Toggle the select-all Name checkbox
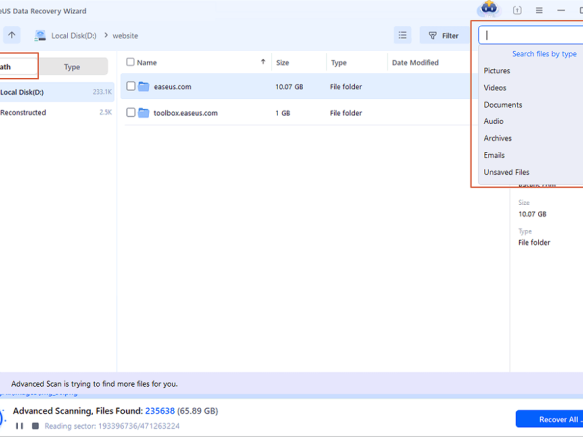This screenshot has height=437, width=583. click(x=130, y=62)
